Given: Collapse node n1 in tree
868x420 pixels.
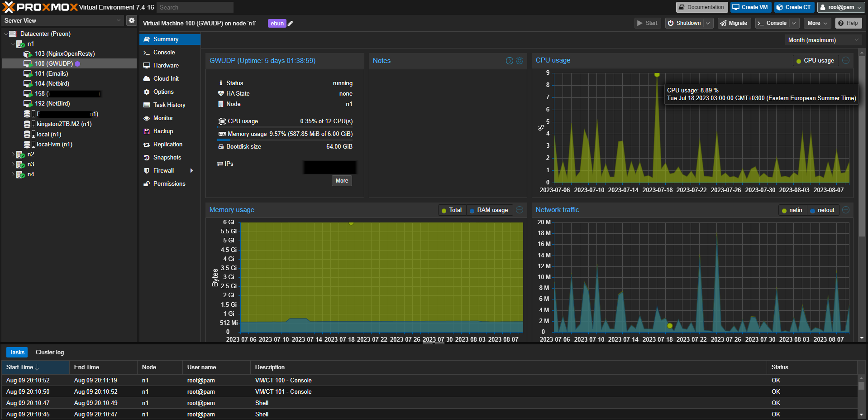Looking at the screenshot, I should 13,44.
